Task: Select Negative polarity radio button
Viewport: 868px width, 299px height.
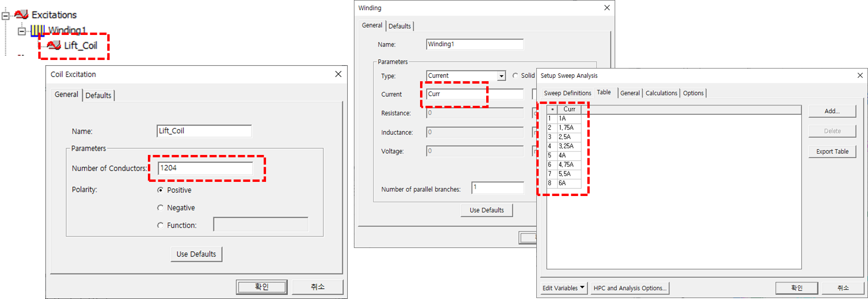Action: [161, 208]
